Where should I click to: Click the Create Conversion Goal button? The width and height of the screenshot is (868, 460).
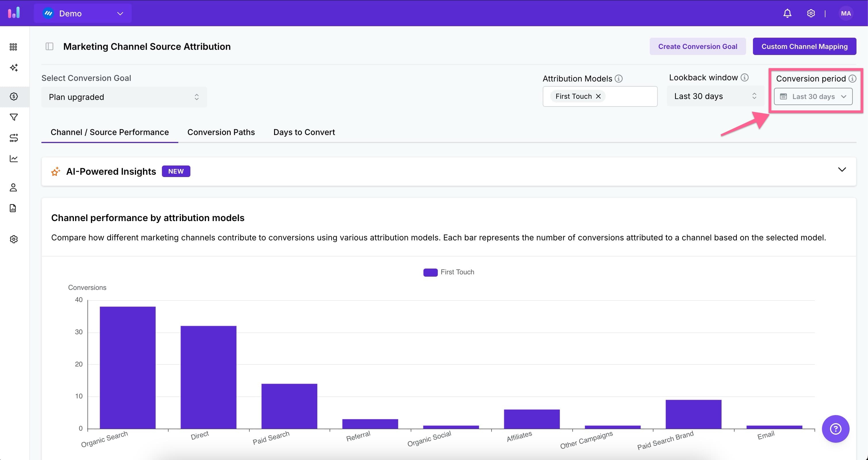[697, 46]
